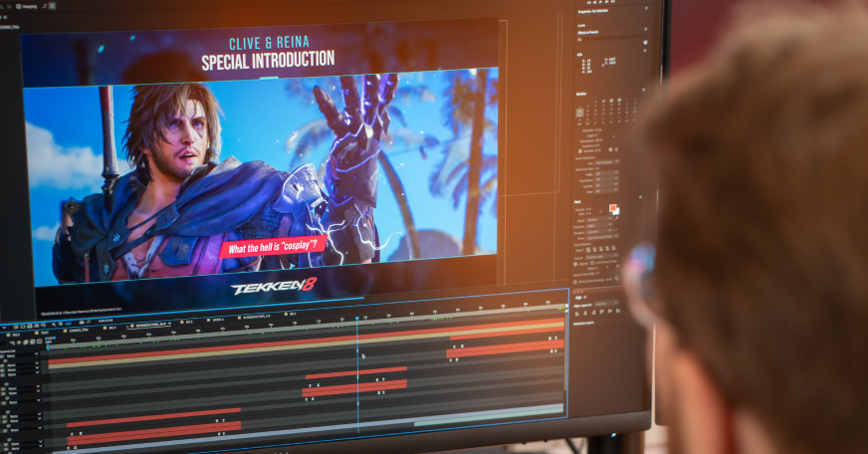Switch to the BG 4 timeline tab

pos(110,328)
